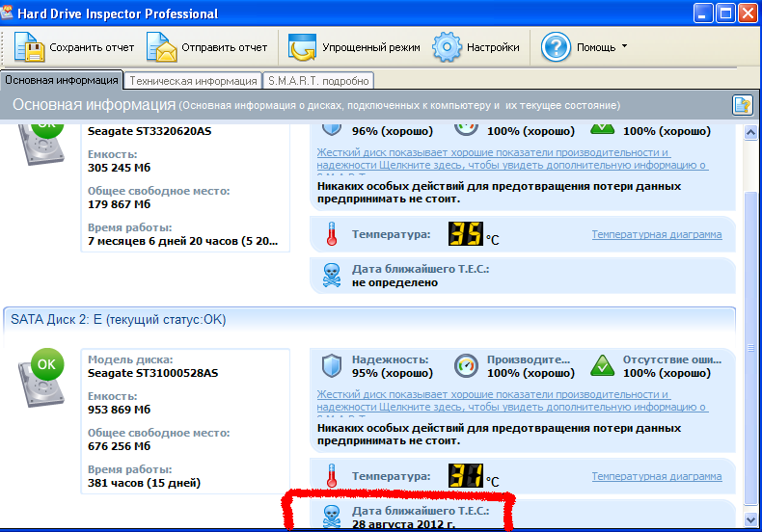Click the 31 temperature display

pos(466,476)
